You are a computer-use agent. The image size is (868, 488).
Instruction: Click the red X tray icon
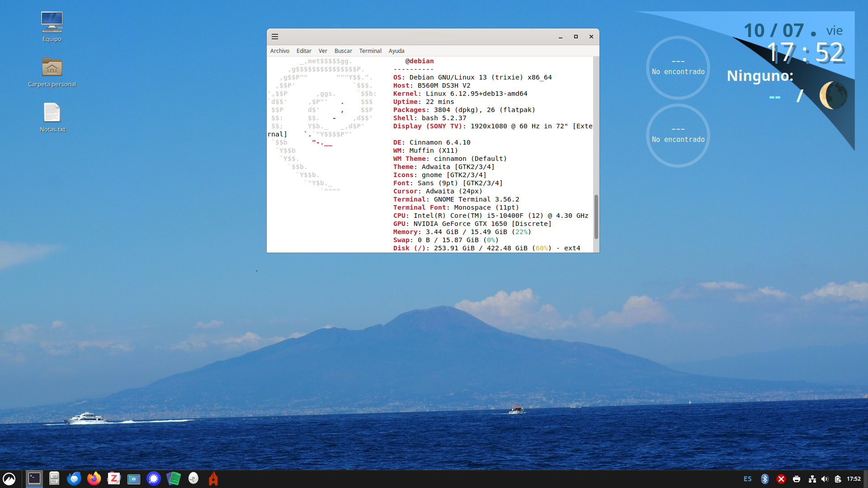781,479
